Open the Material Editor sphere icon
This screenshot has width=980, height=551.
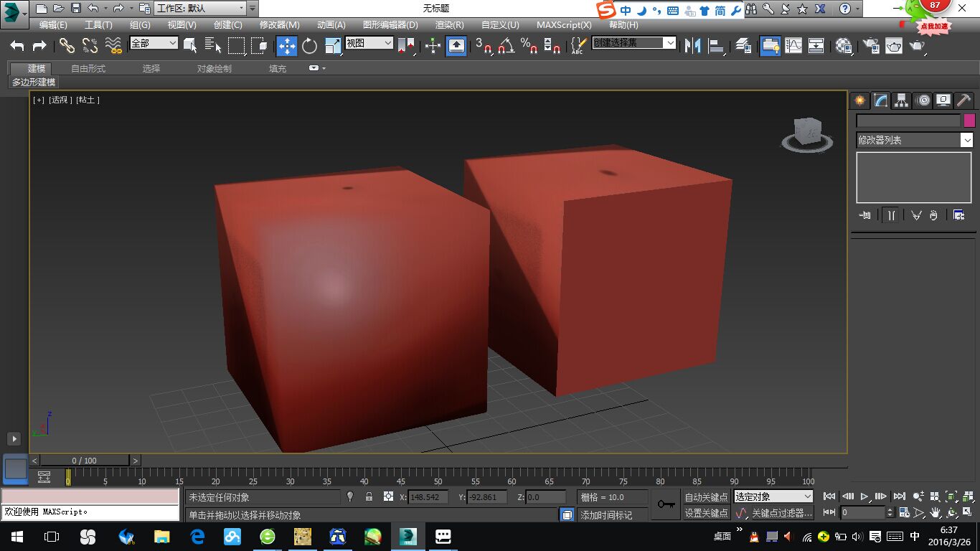tap(844, 47)
